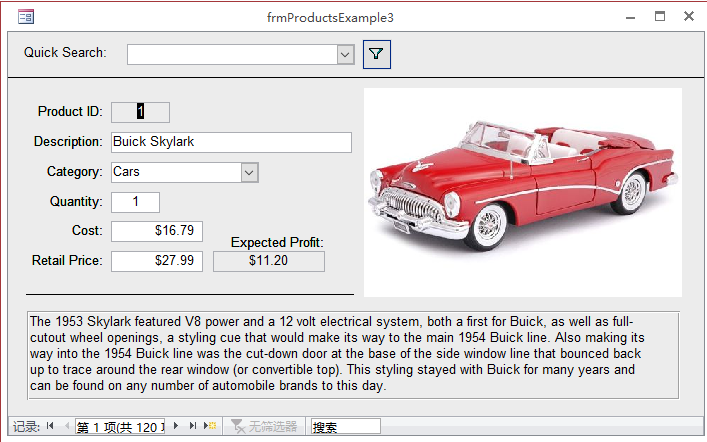707x442 pixels.
Task: Click the form icon in title bar
Action: 26,17
